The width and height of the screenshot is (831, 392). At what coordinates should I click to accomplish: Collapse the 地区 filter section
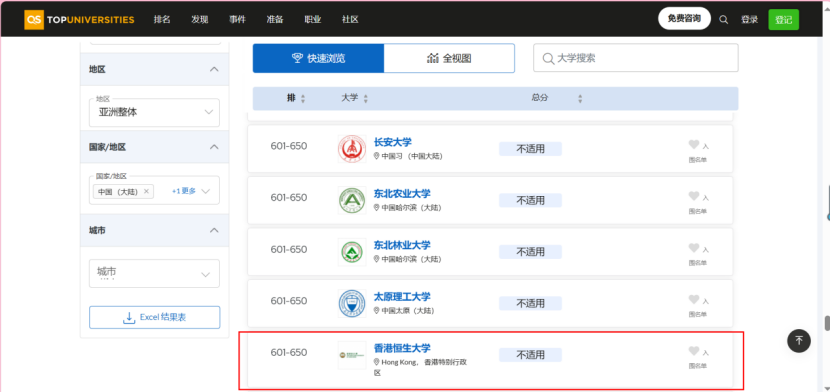pyautogui.click(x=214, y=69)
